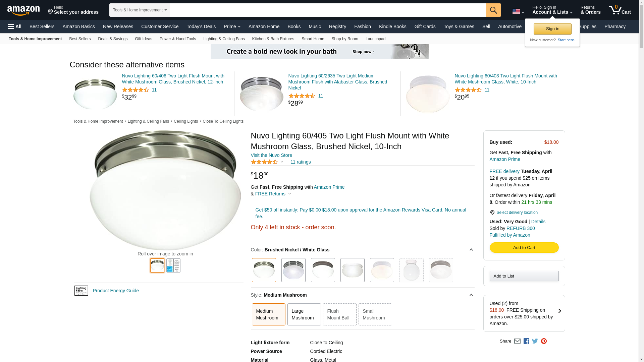644x362 pixels.
Task: Click the Amazon logo
Action: click(23, 10)
